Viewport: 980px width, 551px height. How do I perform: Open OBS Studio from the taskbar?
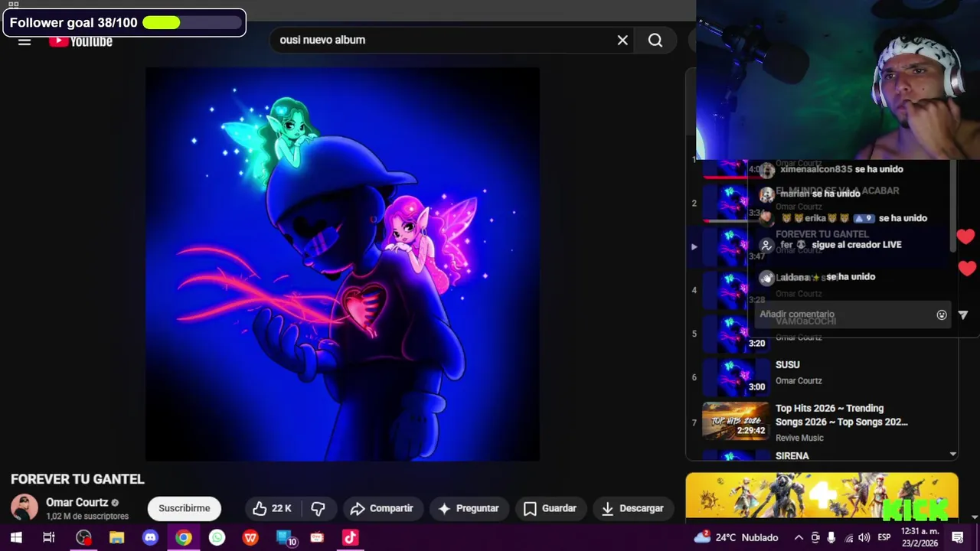tap(83, 538)
